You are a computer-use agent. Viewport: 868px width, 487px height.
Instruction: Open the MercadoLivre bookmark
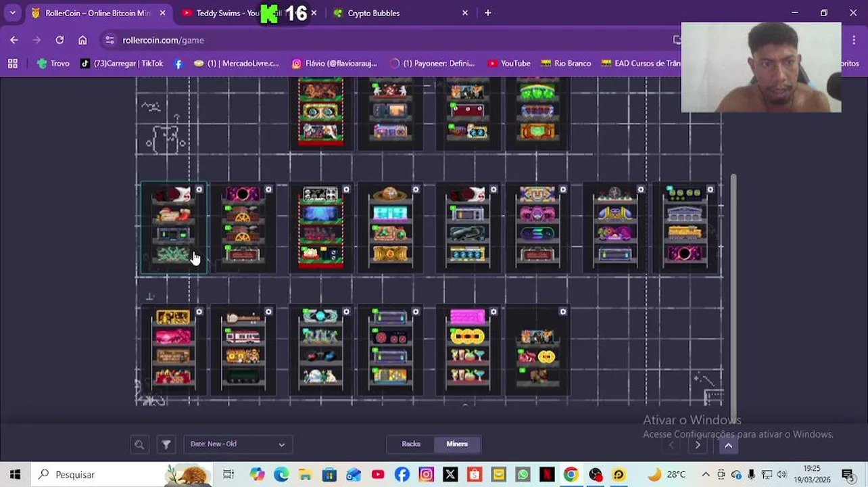pyautogui.click(x=236, y=64)
